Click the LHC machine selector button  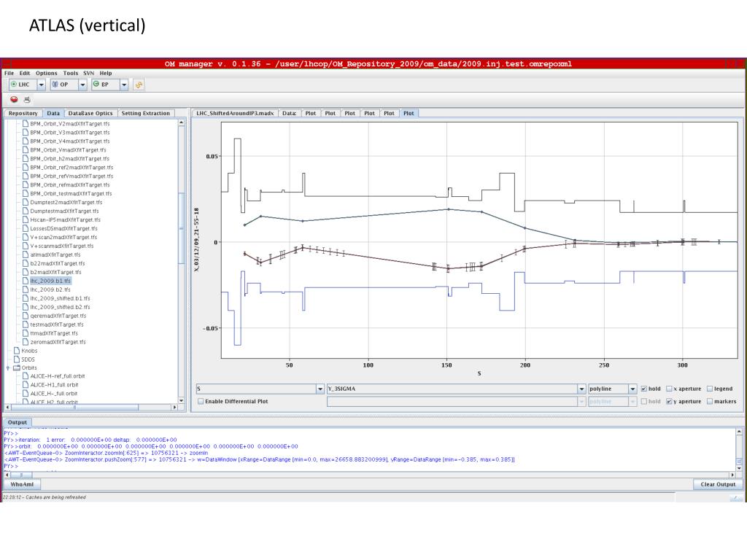(23, 85)
